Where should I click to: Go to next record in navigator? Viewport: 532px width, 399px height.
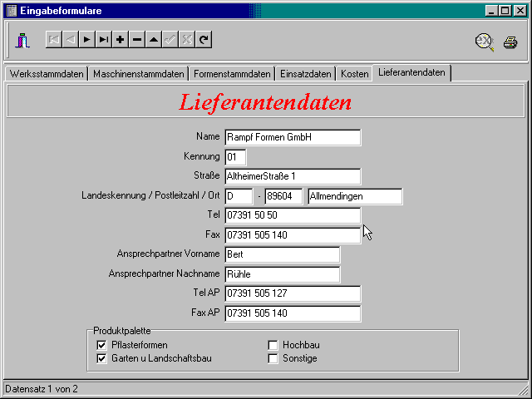(86, 39)
